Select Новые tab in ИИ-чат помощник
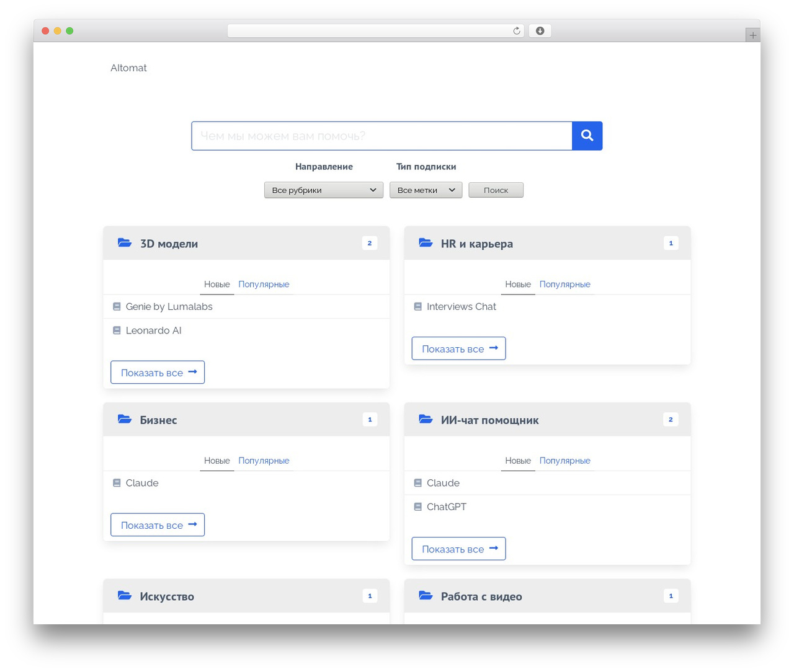The height and width of the screenshot is (672, 794). (x=518, y=461)
